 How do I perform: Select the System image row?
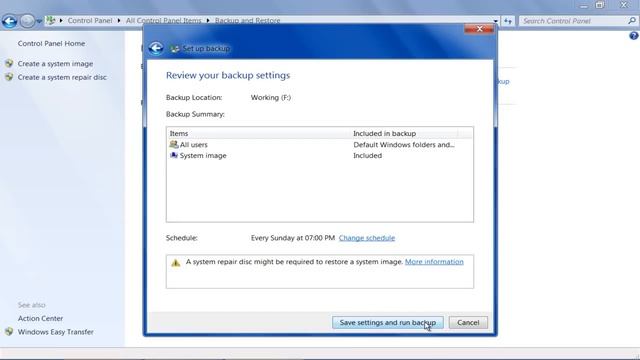tap(320, 156)
